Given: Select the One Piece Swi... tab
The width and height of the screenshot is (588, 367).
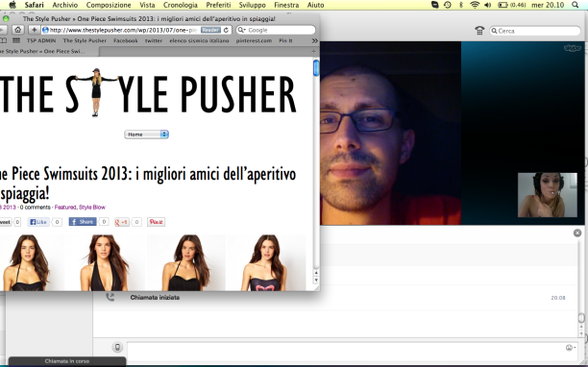Looking at the screenshot, I should [x=50, y=51].
